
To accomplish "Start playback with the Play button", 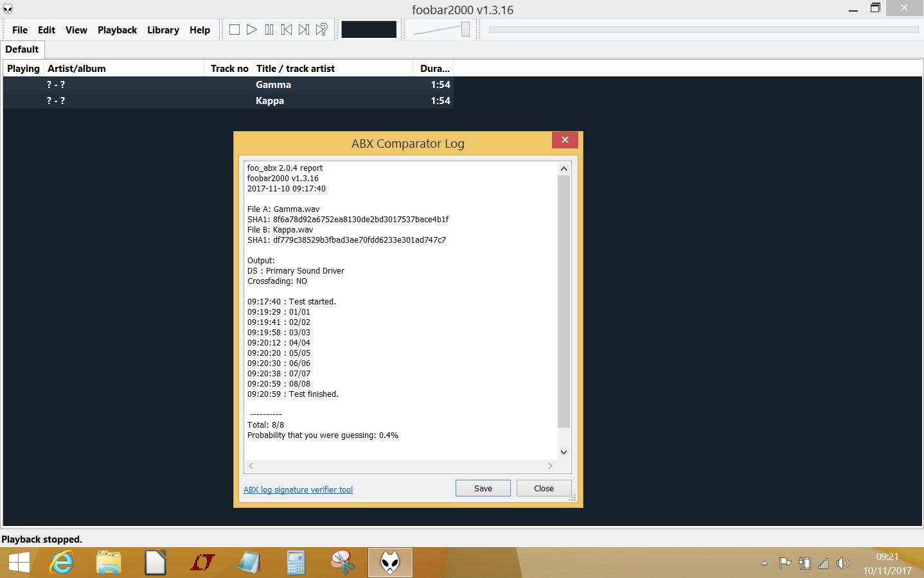I will [252, 30].
